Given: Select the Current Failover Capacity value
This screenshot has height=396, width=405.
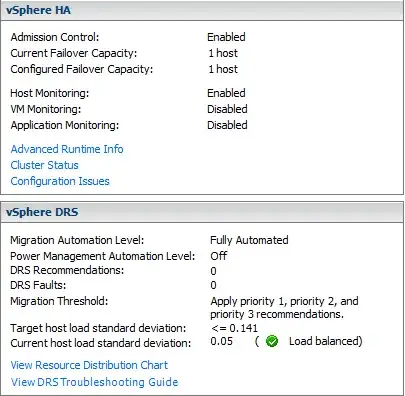Looking at the screenshot, I should coord(223,53).
